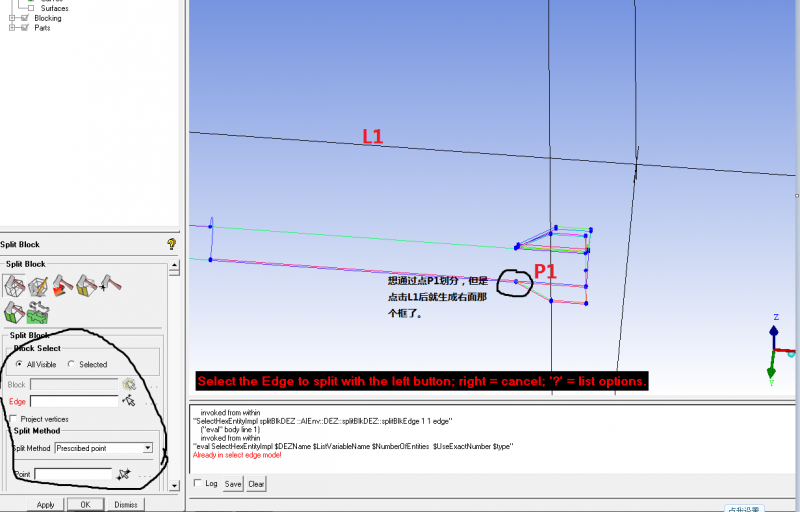The image size is (800, 512).
Task: Select the Surfaces label in the tree
Action: coord(55,8)
